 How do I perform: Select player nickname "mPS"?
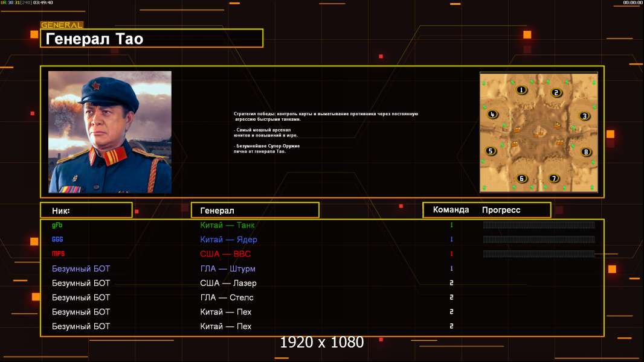click(x=59, y=254)
